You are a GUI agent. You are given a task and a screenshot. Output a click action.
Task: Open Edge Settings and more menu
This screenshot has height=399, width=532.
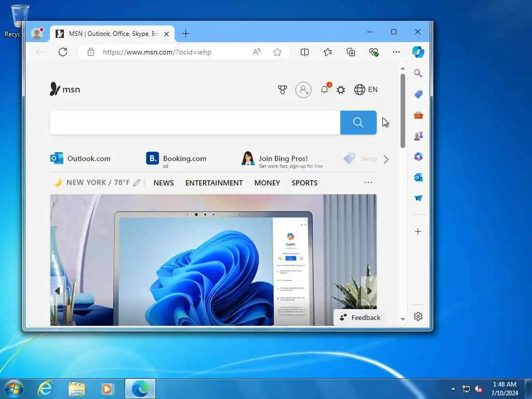click(396, 52)
